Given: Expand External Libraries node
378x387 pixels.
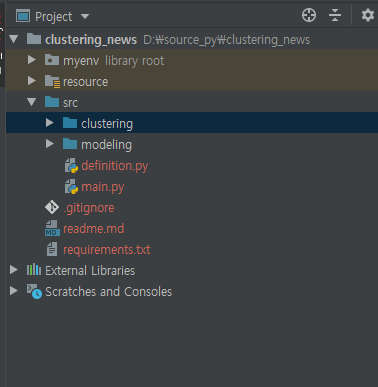Looking at the screenshot, I should point(14,270).
